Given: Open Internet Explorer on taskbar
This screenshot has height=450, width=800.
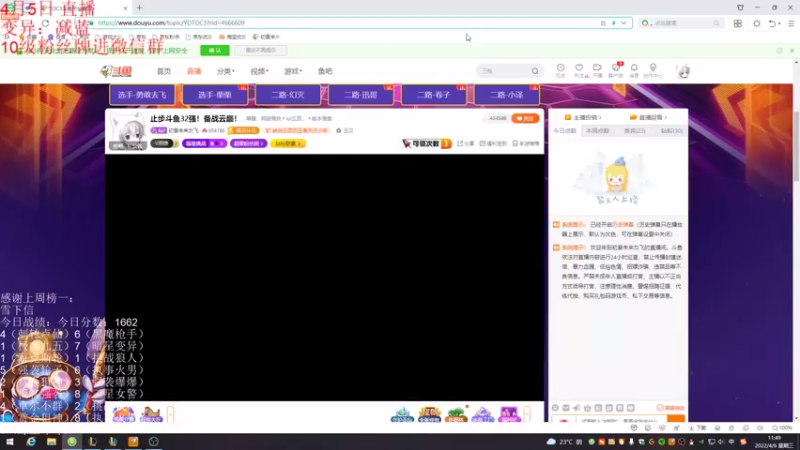Looking at the screenshot, I should [31, 442].
